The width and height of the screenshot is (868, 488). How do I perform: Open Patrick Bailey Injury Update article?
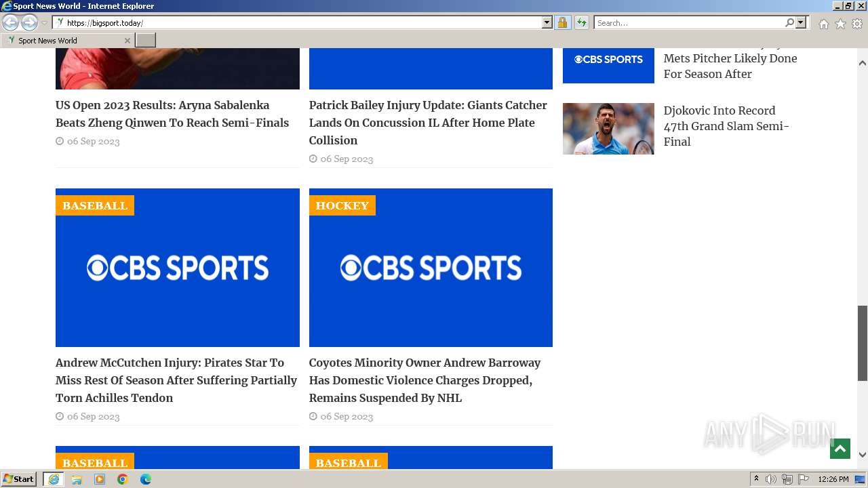[x=428, y=123]
